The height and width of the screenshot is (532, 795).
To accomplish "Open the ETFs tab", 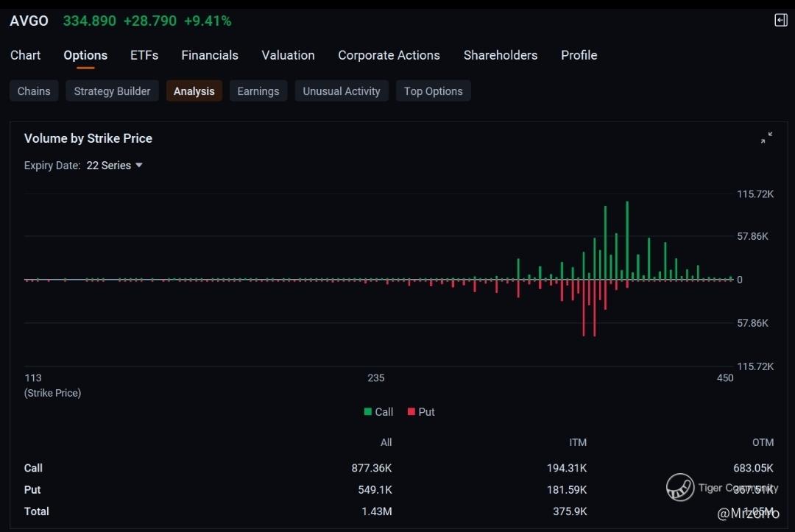I will pyautogui.click(x=144, y=55).
